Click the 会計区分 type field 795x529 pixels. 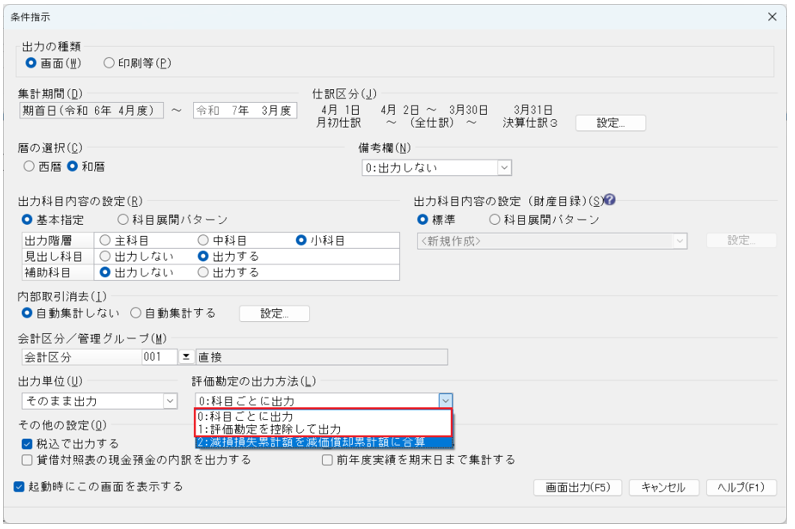pyautogui.click(x=82, y=357)
